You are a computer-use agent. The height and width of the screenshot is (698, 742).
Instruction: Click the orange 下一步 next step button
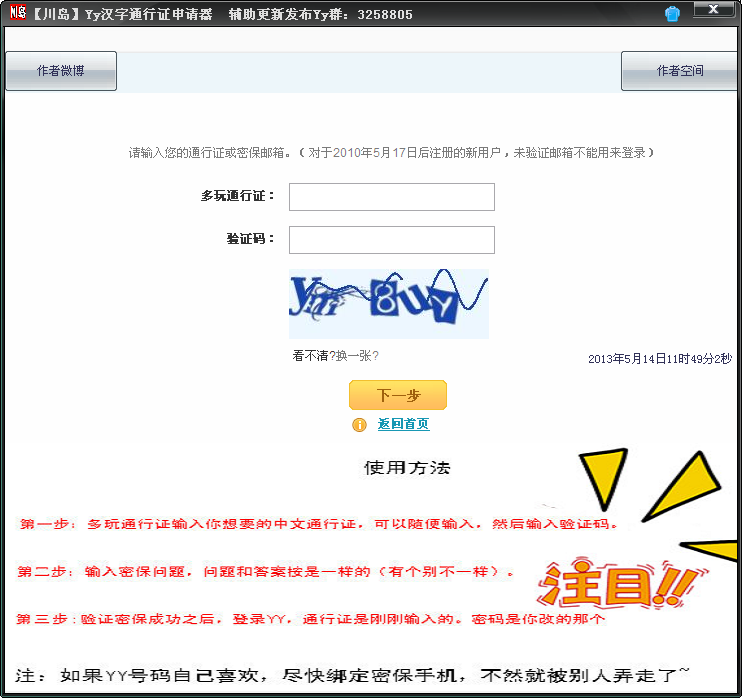point(398,395)
